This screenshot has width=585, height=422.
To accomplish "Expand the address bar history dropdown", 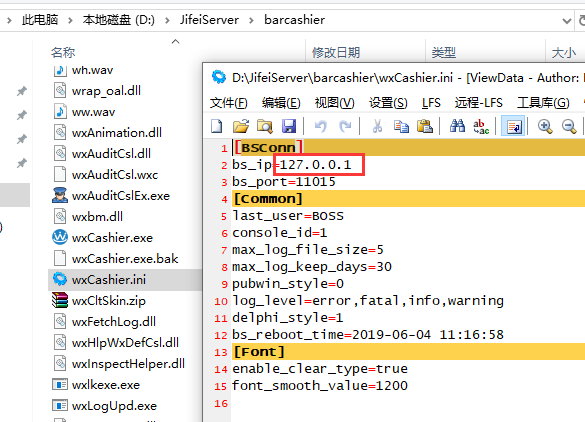I will (x=567, y=21).
